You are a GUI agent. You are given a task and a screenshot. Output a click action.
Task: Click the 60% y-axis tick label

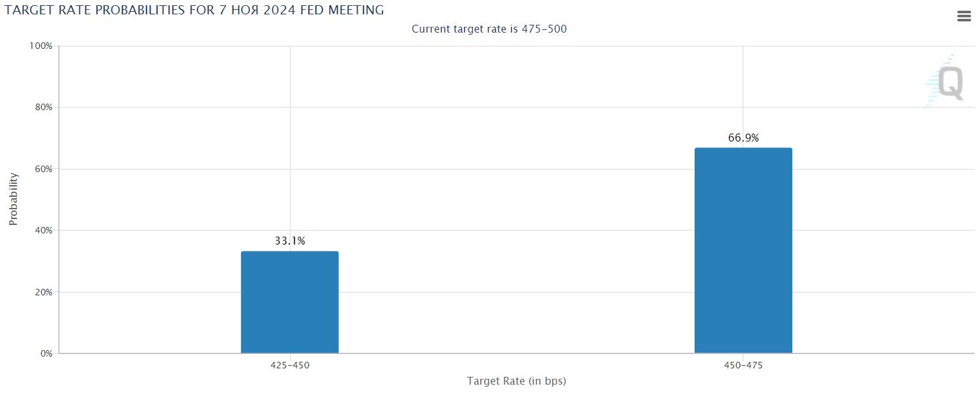[x=44, y=169]
